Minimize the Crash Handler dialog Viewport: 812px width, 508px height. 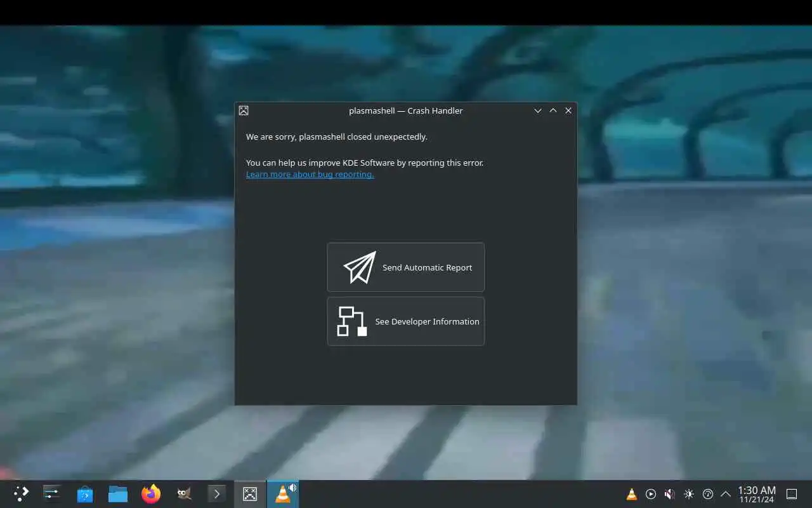(x=538, y=110)
